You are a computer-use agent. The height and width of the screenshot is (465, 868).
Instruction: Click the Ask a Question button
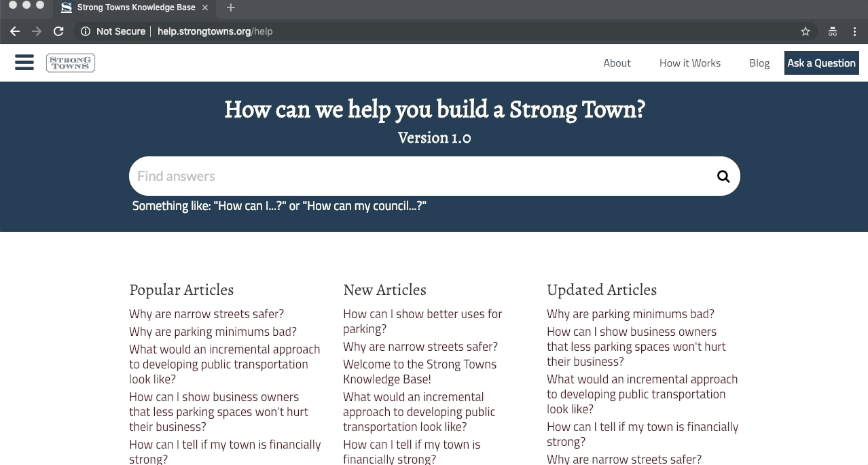tap(821, 63)
